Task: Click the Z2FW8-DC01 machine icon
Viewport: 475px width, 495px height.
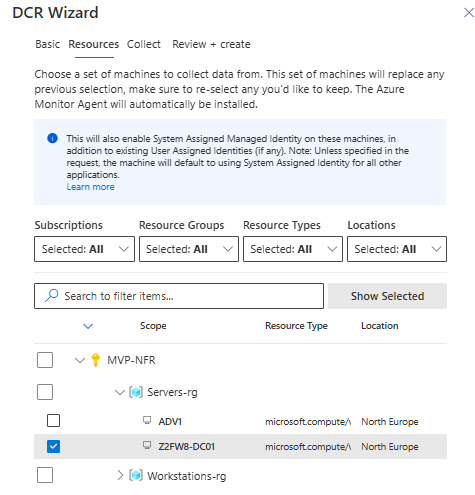Action: (147, 445)
